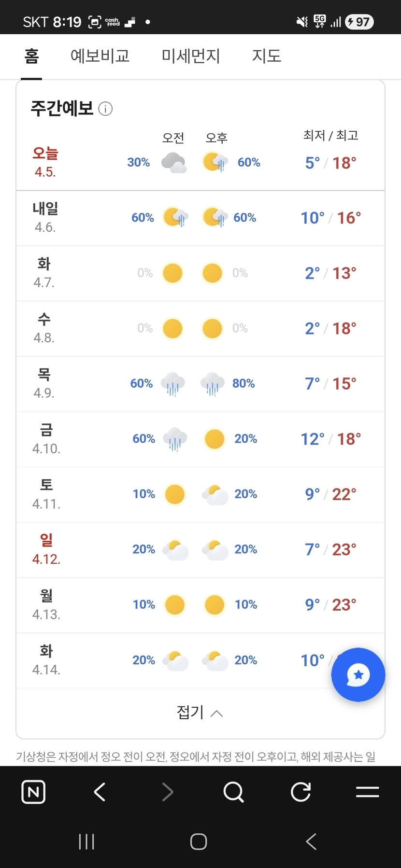Screen dimensions: 401x868
Task: Go back with the browser back arrow
Action: (x=100, y=792)
